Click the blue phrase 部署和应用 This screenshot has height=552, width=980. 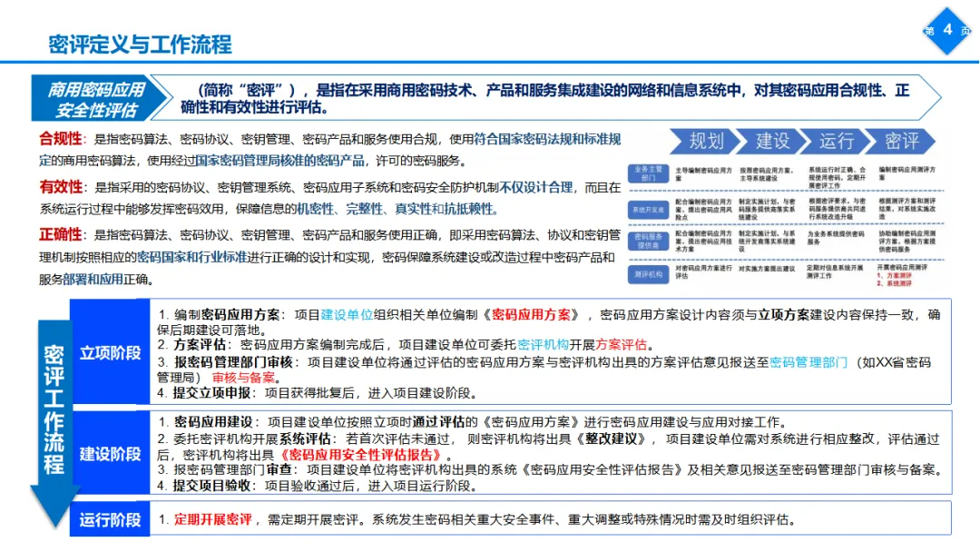pyautogui.click(x=93, y=279)
